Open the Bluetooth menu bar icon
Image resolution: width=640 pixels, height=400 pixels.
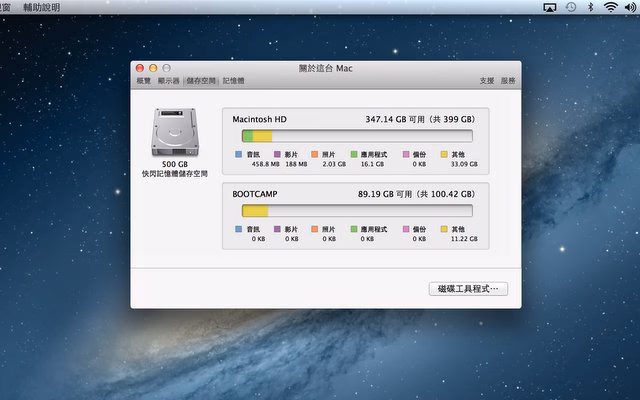click(590, 7)
